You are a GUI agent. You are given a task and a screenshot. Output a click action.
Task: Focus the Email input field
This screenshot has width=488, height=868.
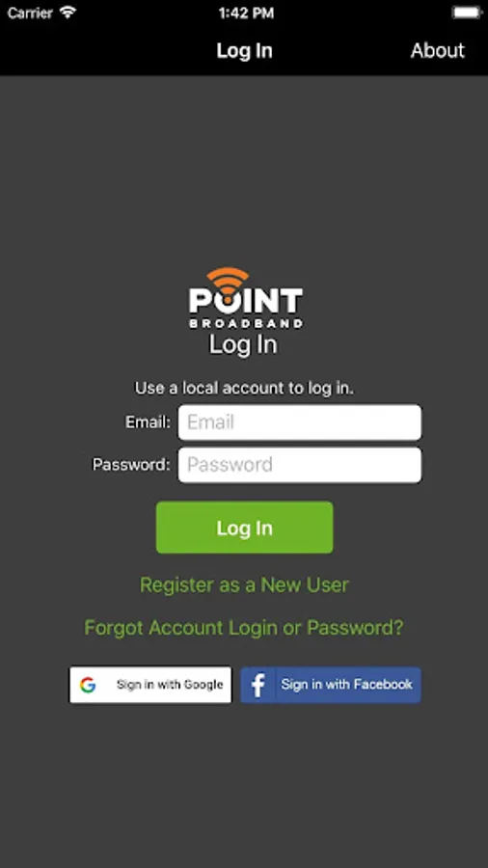(x=299, y=422)
